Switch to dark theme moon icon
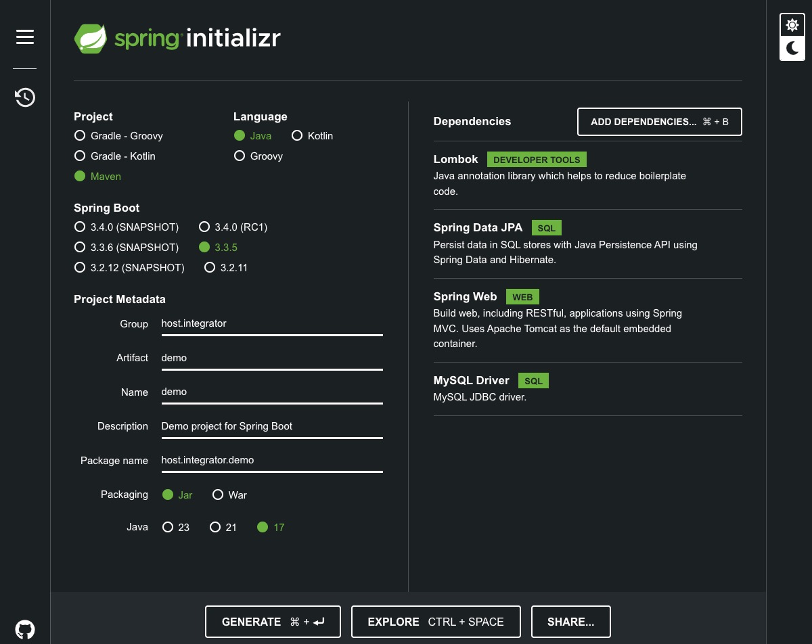This screenshot has height=644, width=812. point(792,49)
